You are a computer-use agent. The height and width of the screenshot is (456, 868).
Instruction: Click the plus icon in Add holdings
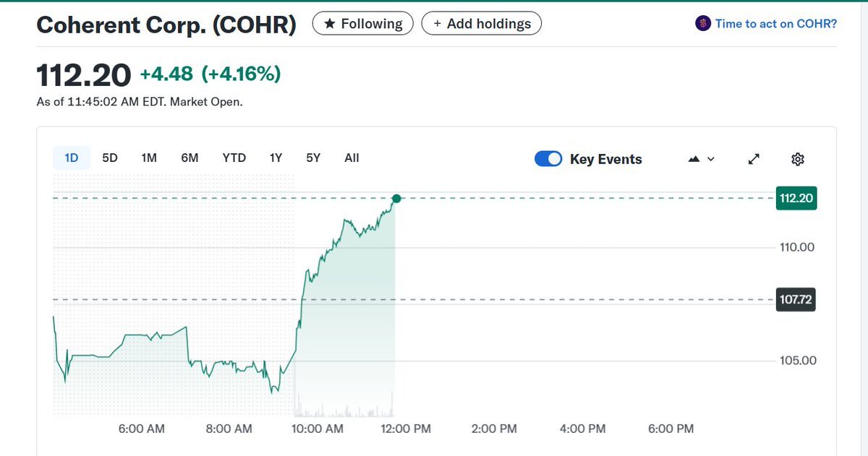(x=437, y=24)
